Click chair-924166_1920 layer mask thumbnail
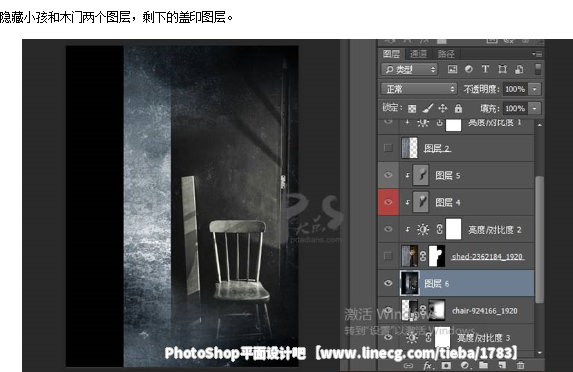The width and height of the screenshot is (573, 372). tap(437, 310)
